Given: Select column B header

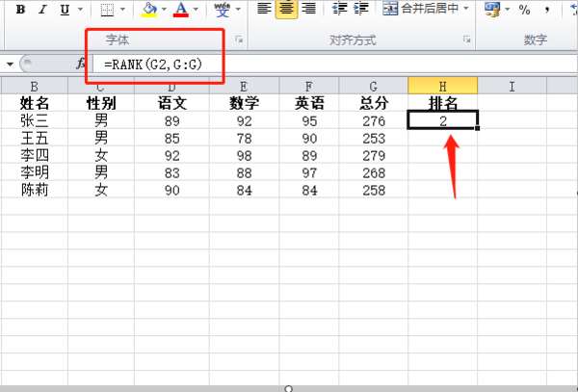Looking at the screenshot, I should 35,87.
